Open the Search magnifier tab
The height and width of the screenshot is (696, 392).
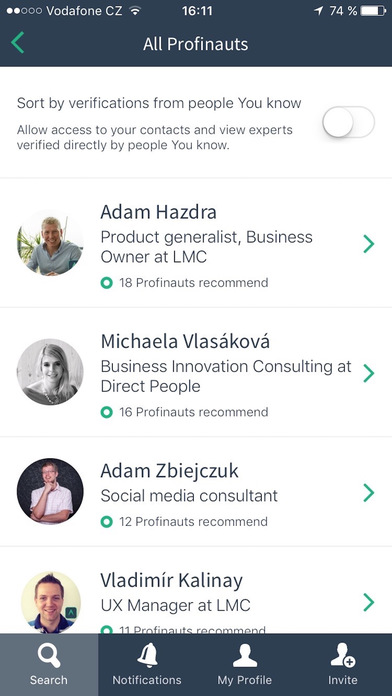click(x=49, y=656)
